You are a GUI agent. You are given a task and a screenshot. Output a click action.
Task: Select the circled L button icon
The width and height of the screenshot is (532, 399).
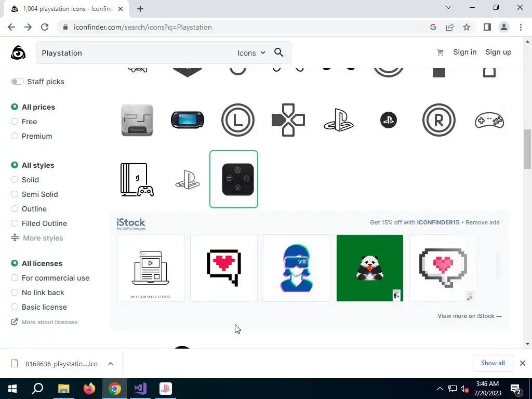pos(238,120)
